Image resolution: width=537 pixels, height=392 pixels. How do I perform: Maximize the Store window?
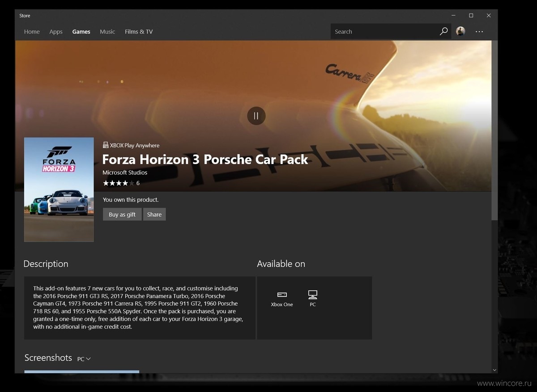click(x=471, y=16)
